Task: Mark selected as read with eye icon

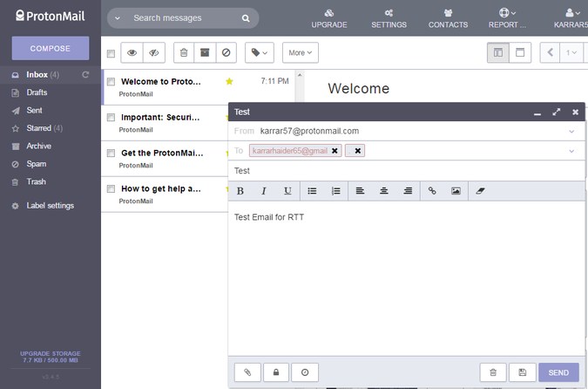Action: point(132,53)
